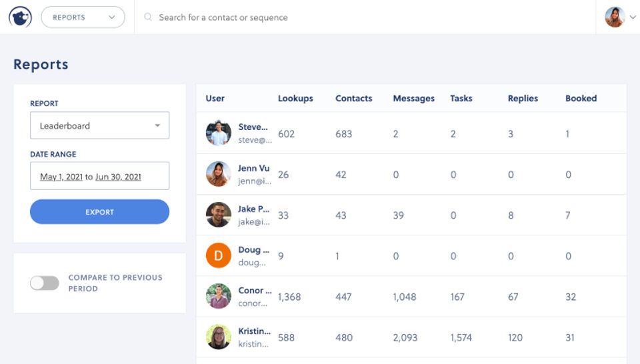Sort by the Tasks column header

click(461, 99)
